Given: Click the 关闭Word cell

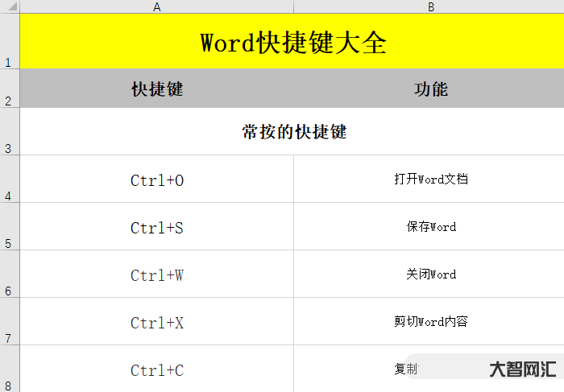Looking at the screenshot, I should [430, 274].
